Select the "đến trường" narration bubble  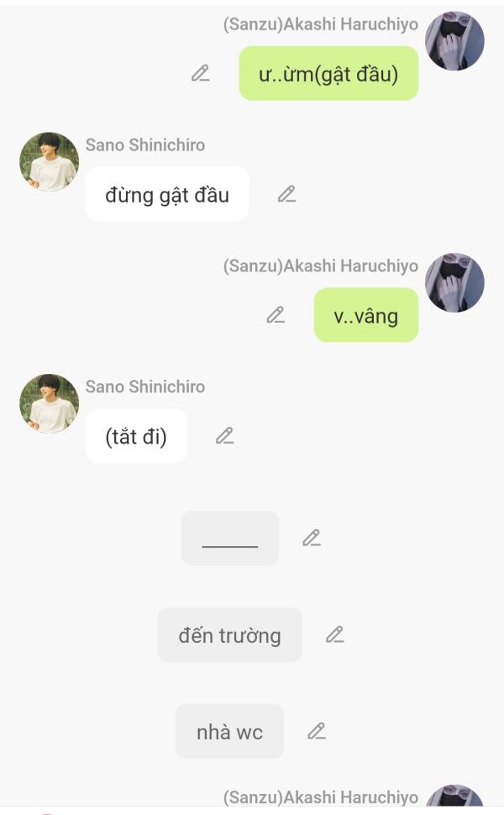[229, 634]
